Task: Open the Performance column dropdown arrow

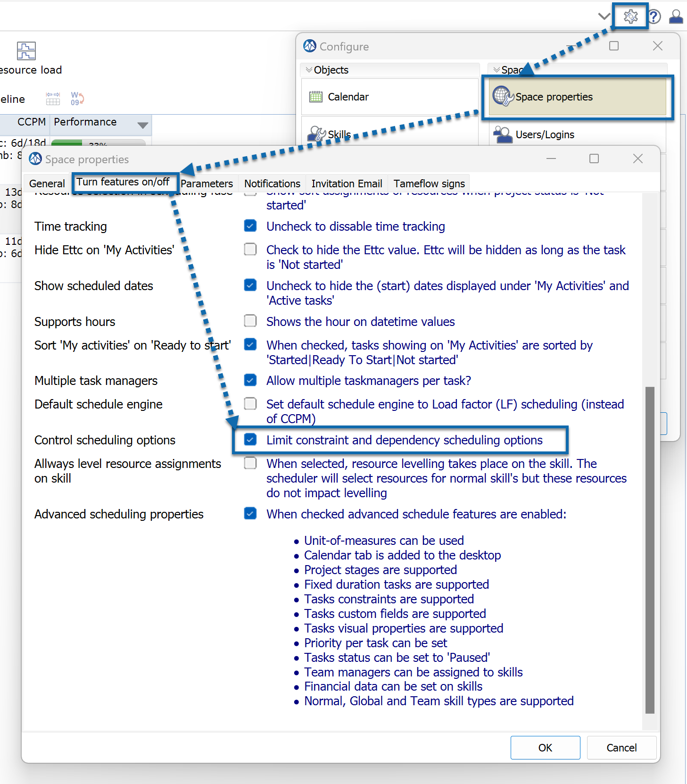Action: 142,125
